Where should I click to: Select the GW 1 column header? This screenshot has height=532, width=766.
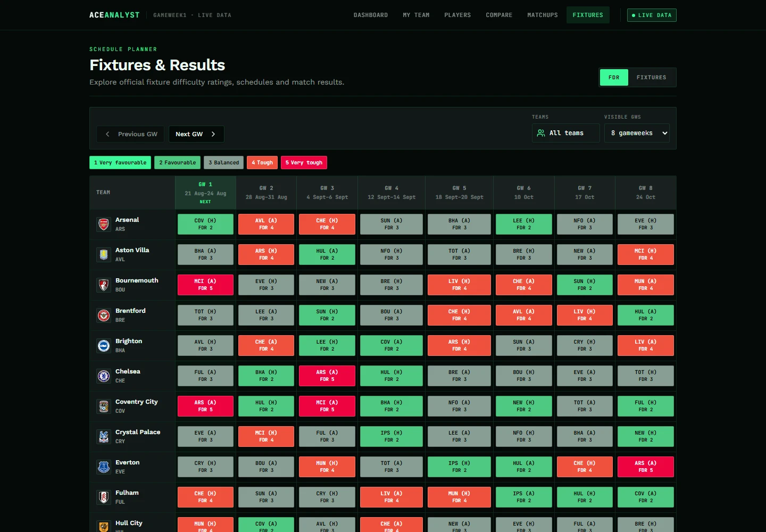(205, 193)
